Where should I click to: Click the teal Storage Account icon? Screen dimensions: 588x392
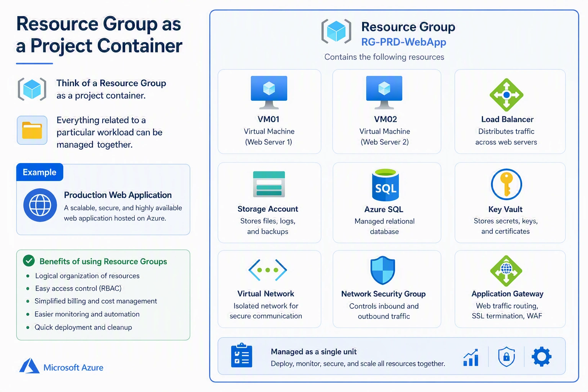pyautogui.click(x=269, y=184)
